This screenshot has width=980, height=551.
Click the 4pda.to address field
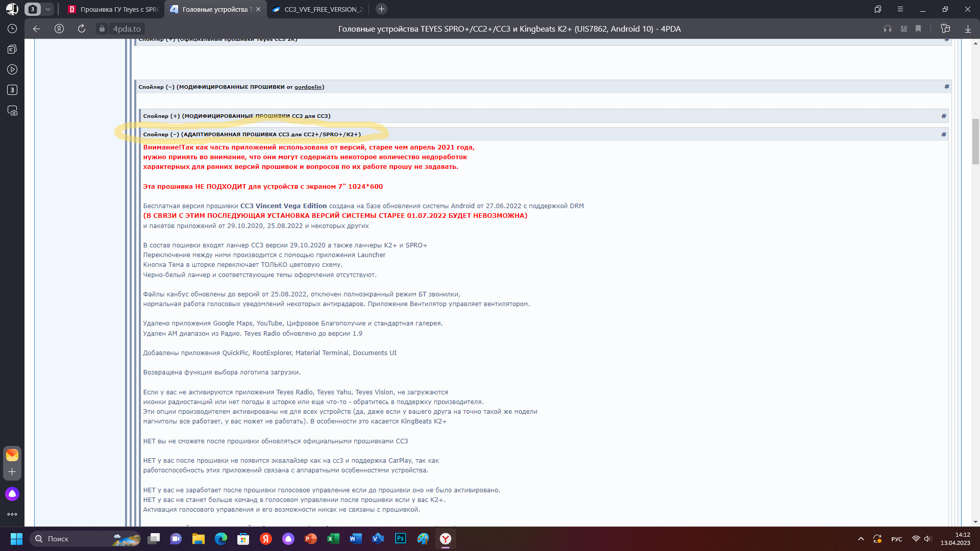[127, 29]
